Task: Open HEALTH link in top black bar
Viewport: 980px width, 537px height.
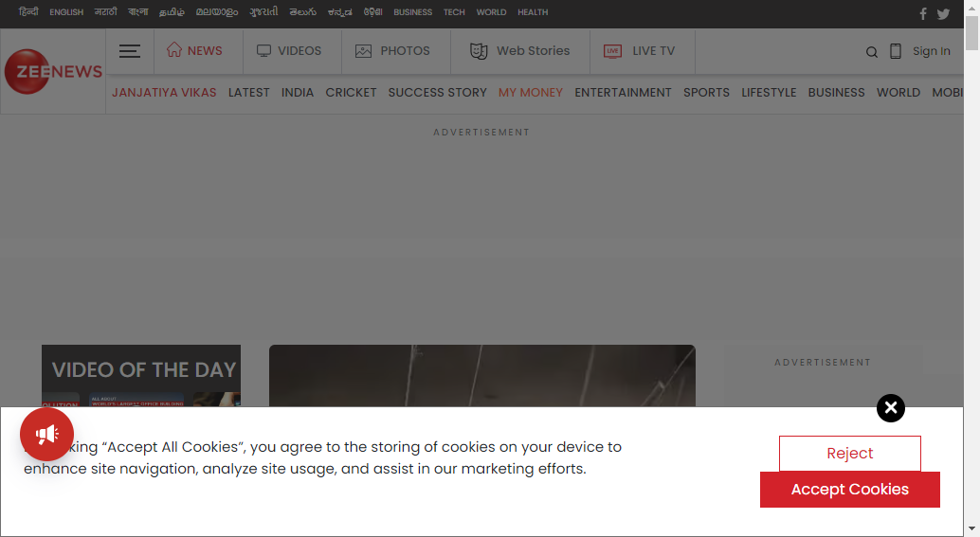Action: click(x=533, y=12)
